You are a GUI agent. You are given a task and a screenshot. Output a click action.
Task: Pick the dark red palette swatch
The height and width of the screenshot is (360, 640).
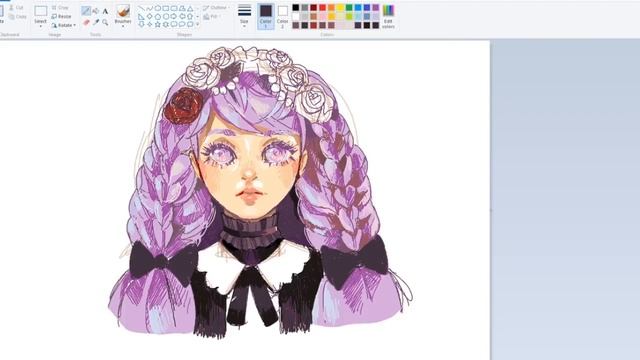click(x=313, y=7)
